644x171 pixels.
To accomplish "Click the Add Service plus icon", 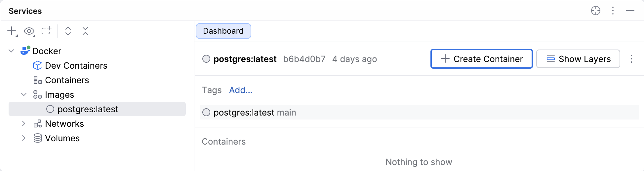I will [12, 31].
